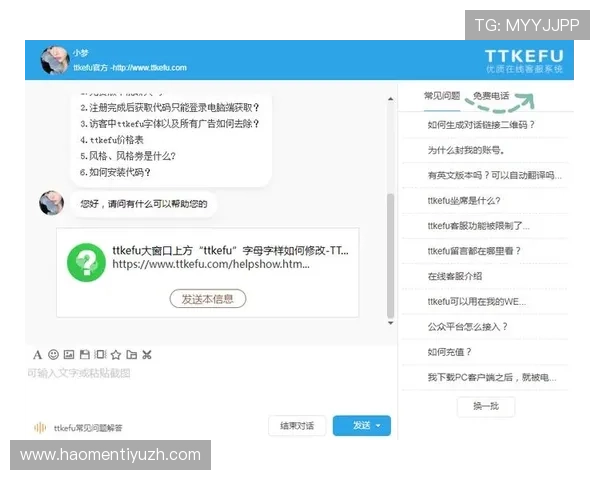Click chat question 4 ttkefu价格表
Viewport: 600px width, 480px height.
[111, 140]
